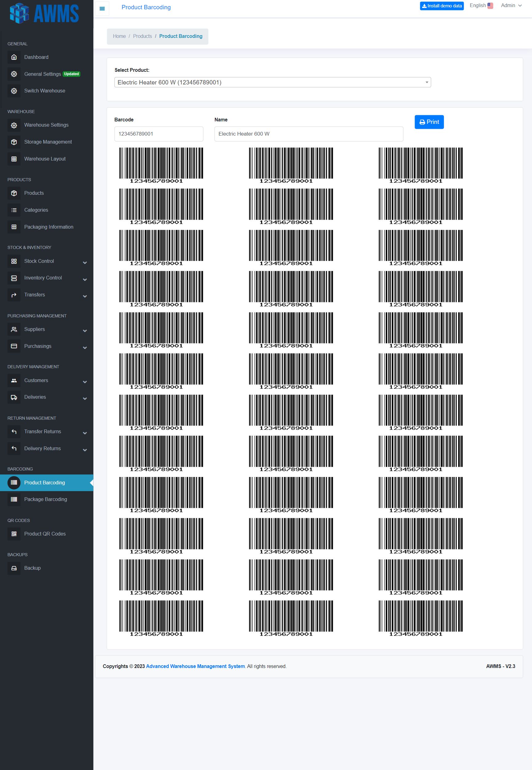Open the Select Product dropdown
Image resolution: width=532 pixels, height=770 pixels.
click(272, 82)
